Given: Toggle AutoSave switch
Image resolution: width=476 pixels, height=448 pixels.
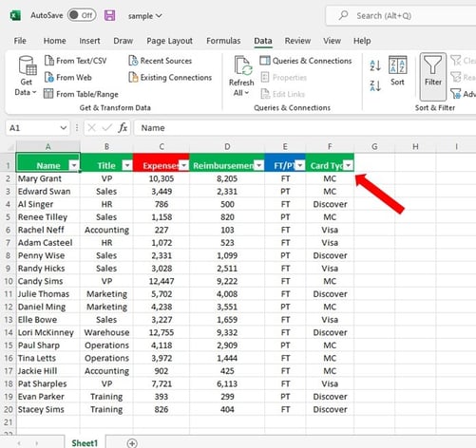Looking at the screenshot, I should [x=82, y=15].
